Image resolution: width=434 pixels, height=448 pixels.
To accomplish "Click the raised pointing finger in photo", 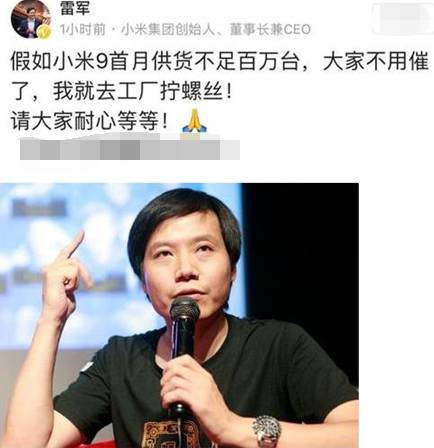I will [x=76, y=245].
